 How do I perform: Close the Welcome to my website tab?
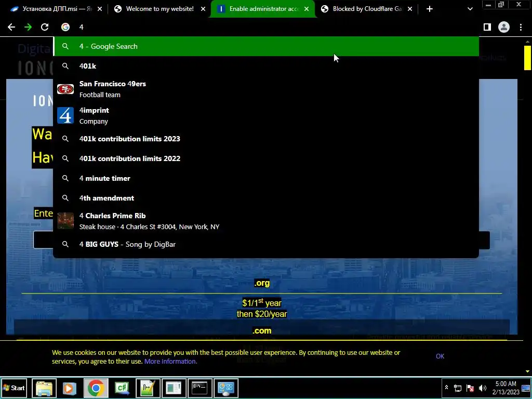(x=203, y=9)
